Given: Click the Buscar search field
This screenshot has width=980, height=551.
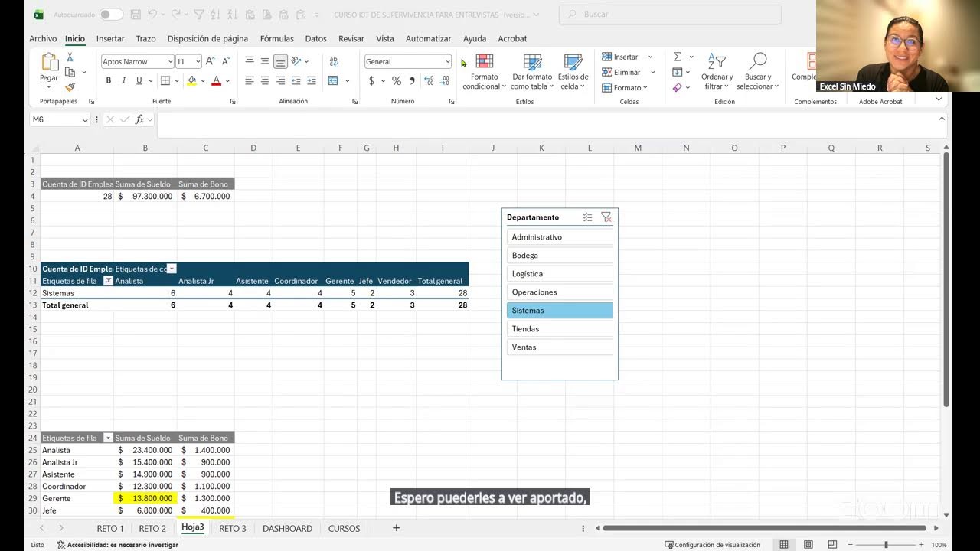Looking at the screenshot, I should (x=670, y=15).
